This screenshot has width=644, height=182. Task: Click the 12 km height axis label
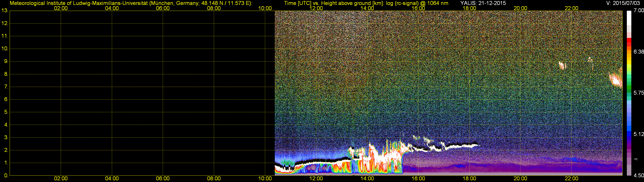click(x=5, y=23)
